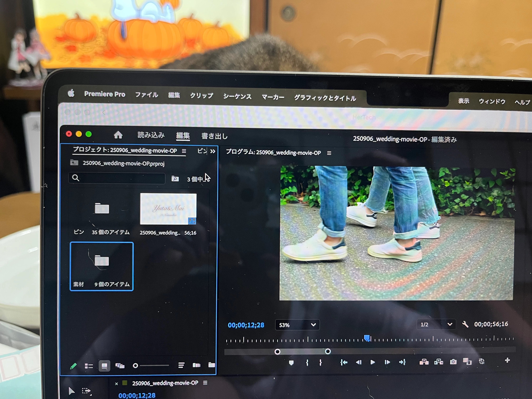Click the Add Marker button
This screenshot has height=399, width=532.
(291, 363)
